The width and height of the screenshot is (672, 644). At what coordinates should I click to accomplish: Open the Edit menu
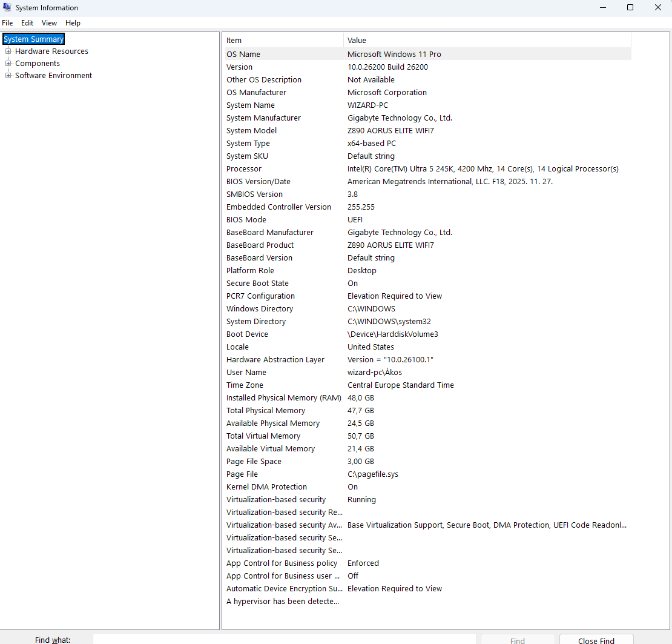pos(27,23)
